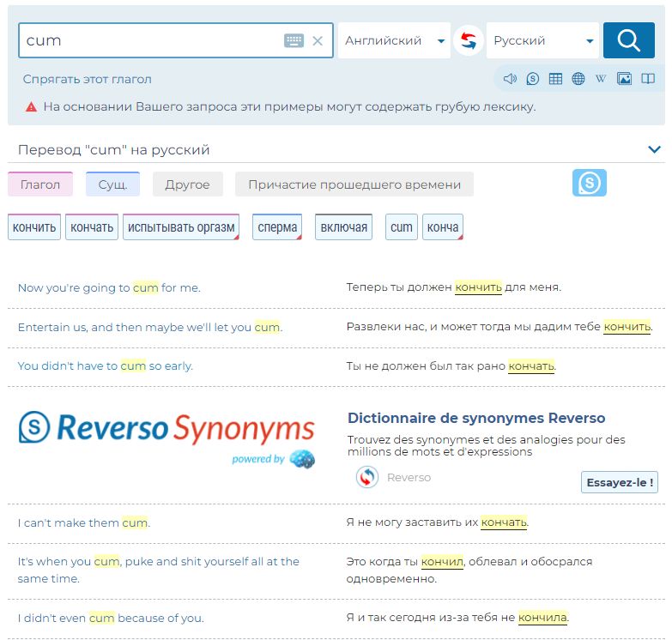
Task: Toggle the Глагол part-of-speech filter
Action: pyautogui.click(x=40, y=184)
